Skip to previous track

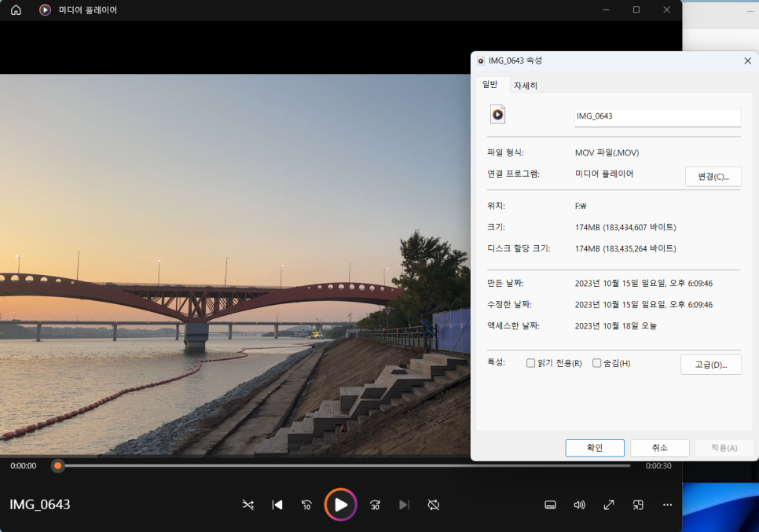tap(277, 505)
